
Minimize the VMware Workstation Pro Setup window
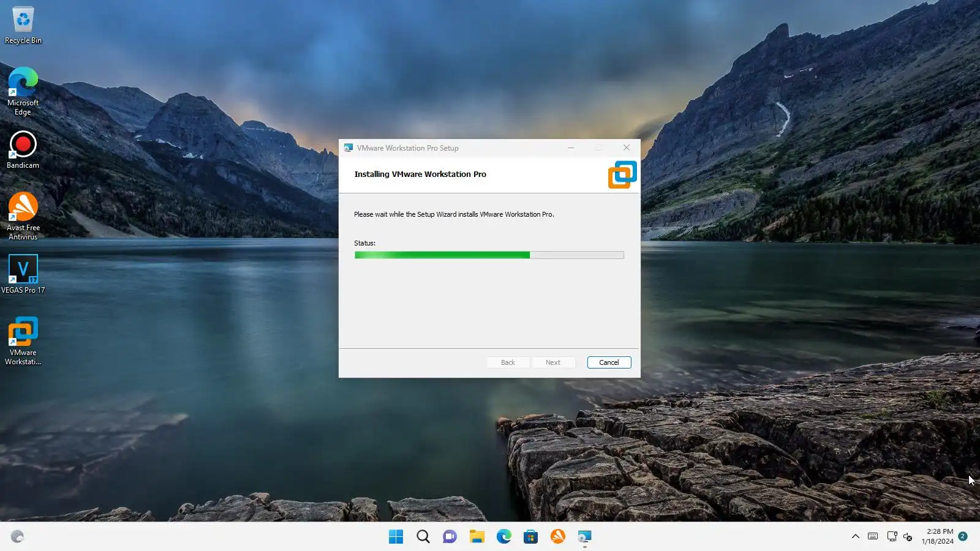point(571,148)
